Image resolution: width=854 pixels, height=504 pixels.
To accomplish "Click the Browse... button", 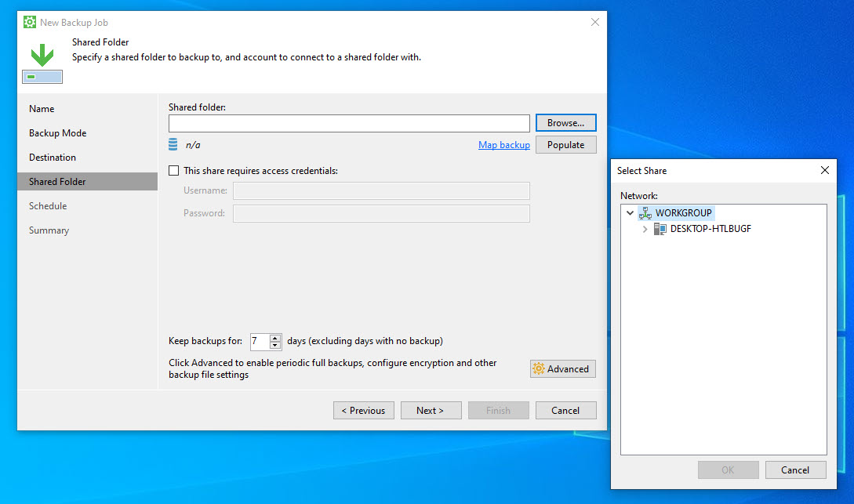I will 565,122.
